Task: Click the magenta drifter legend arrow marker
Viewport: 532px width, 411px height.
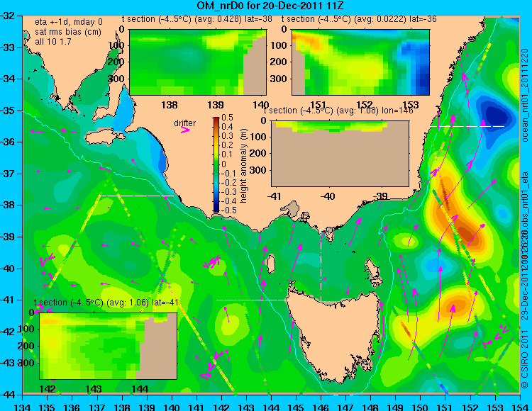Action: [185, 130]
